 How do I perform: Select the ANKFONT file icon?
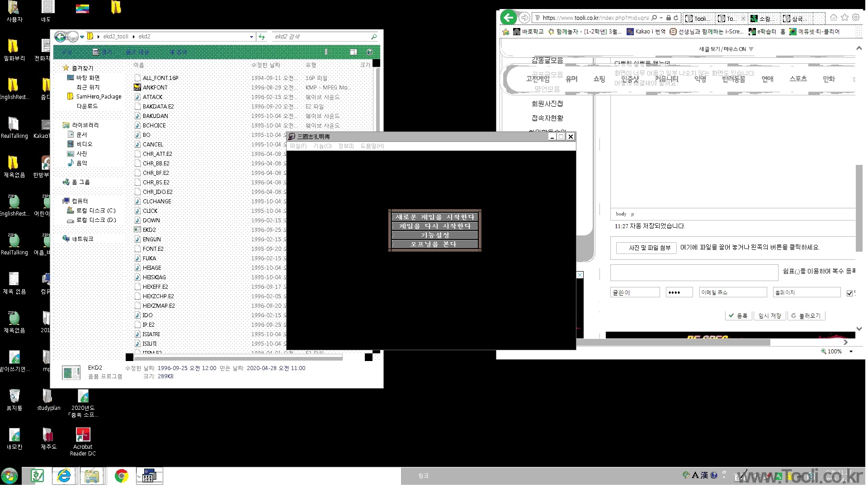[137, 87]
